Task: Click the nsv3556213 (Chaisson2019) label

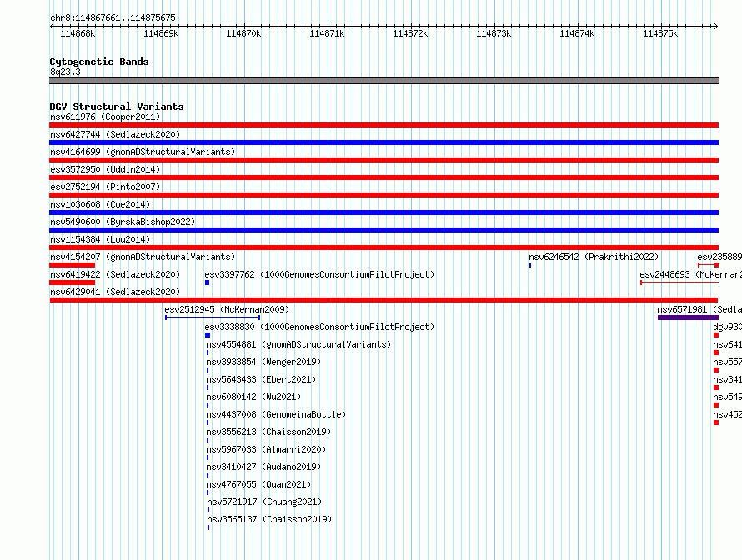Action: 268,432
